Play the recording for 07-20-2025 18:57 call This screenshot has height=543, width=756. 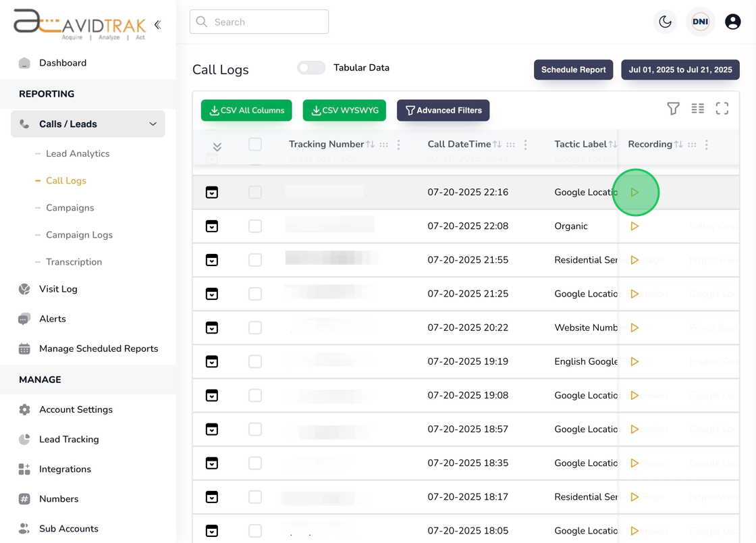634,429
